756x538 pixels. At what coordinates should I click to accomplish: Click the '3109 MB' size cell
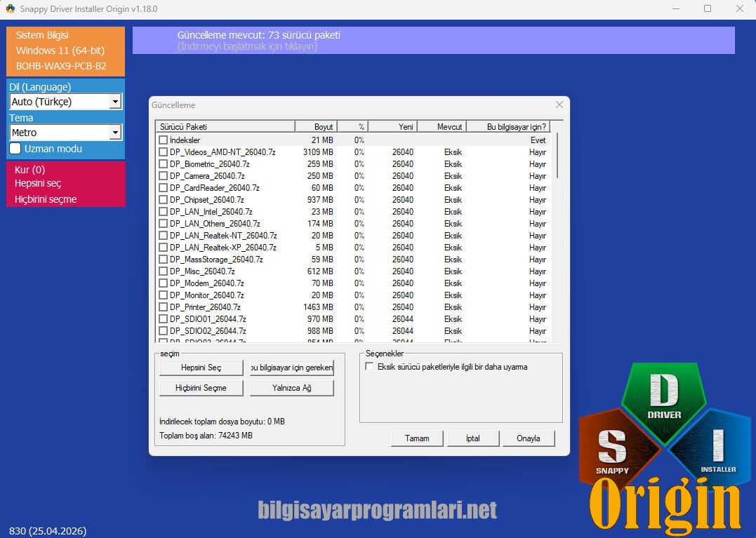(318, 152)
